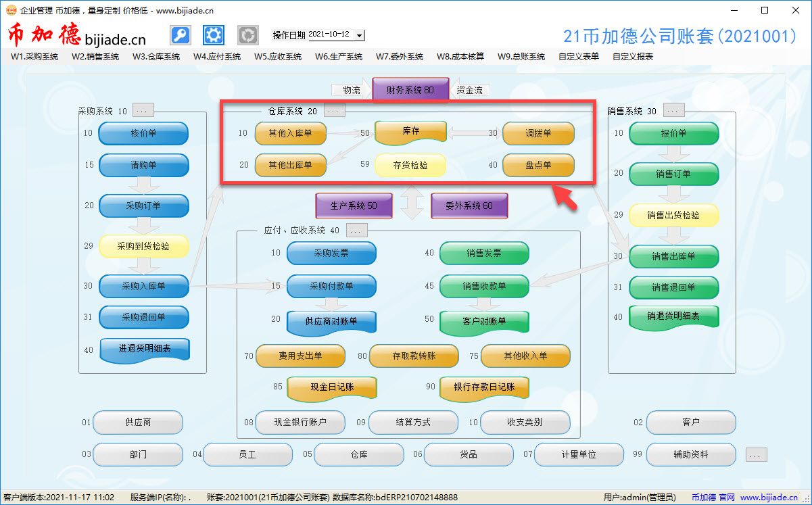Open 存货检验 inspection
The width and height of the screenshot is (812, 505).
410,165
